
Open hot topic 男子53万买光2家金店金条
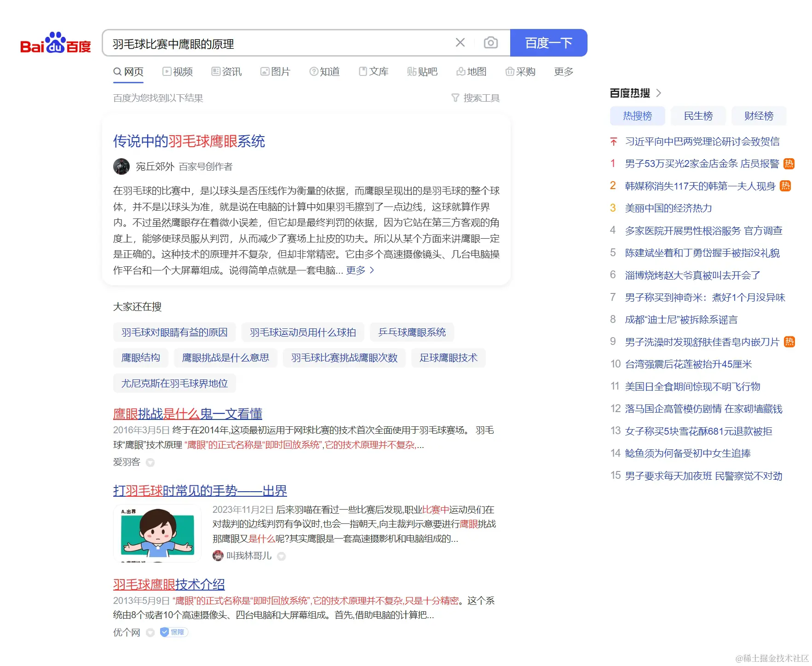click(702, 164)
